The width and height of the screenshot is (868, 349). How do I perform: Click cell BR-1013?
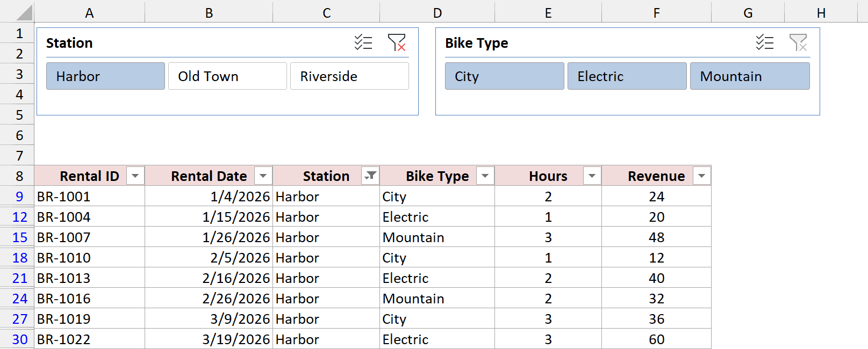pyautogui.click(x=90, y=278)
